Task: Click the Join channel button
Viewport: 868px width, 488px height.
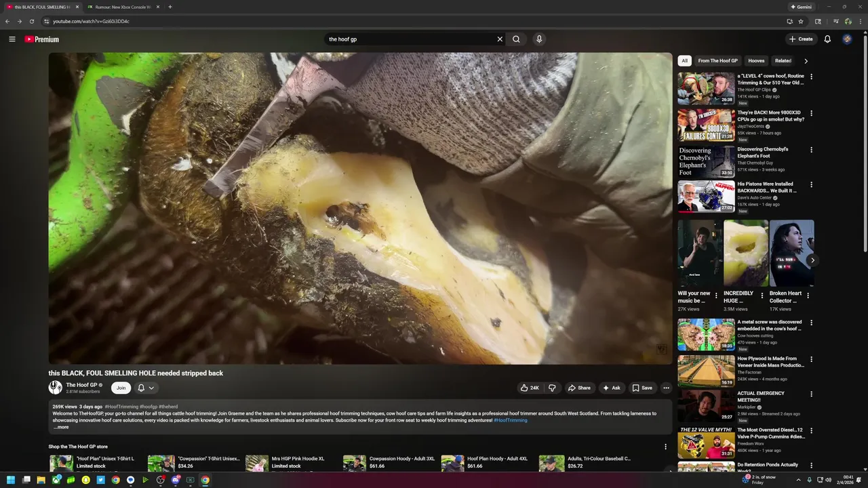Action: [121, 388]
